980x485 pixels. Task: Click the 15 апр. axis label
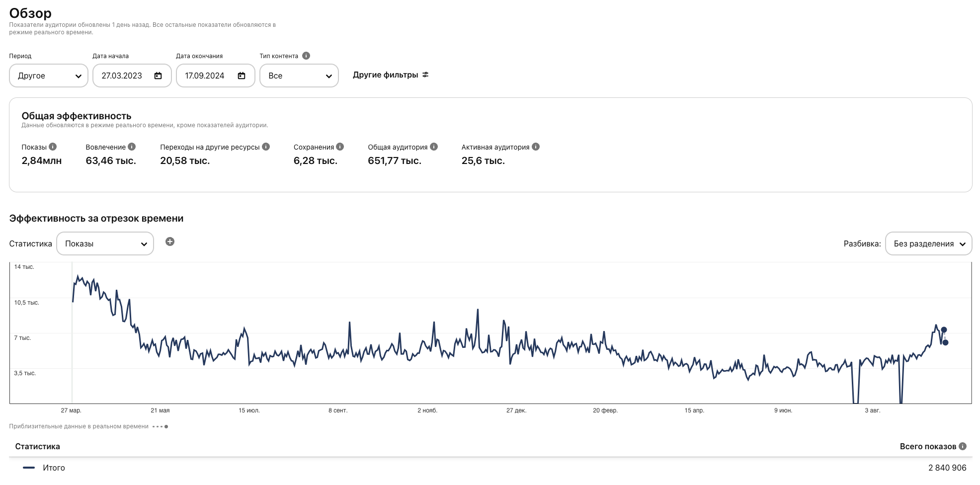(x=694, y=410)
